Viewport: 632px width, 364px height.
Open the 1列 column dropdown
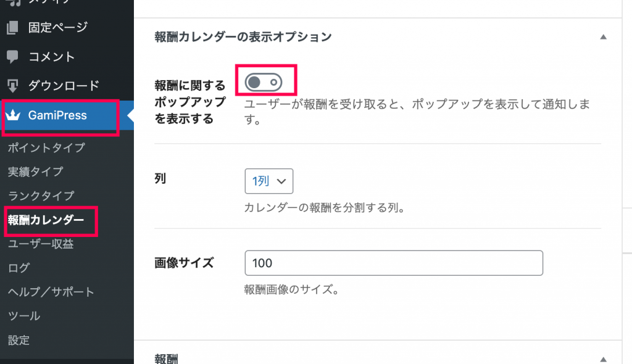tap(269, 181)
